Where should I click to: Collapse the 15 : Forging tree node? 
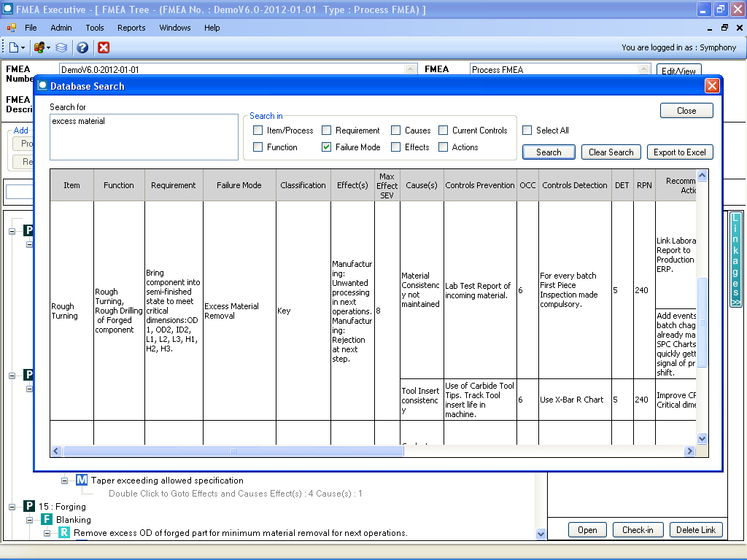coord(12,507)
